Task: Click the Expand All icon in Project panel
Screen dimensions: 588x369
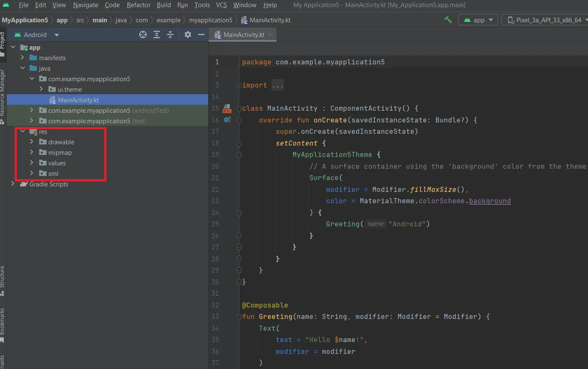Action: click(x=157, y=35)
